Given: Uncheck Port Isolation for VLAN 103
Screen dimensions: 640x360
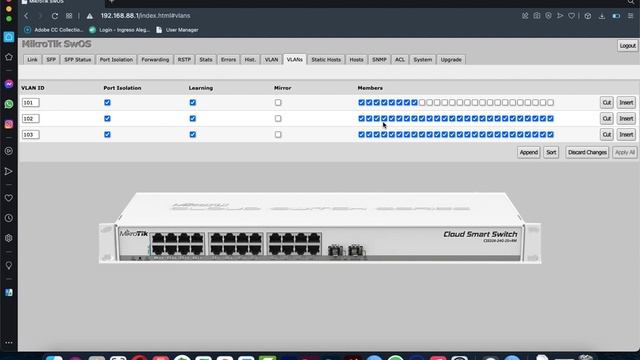Looking at the screenshot, I should 107,134.
